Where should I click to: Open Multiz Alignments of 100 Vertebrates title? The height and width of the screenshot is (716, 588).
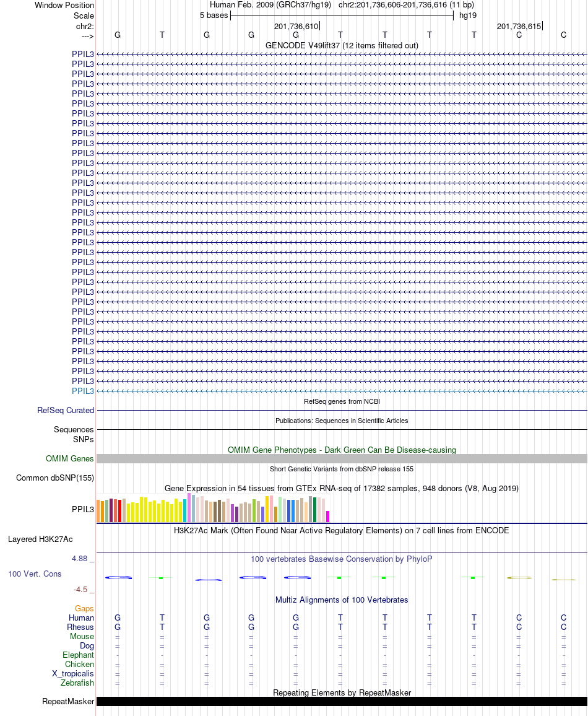342,600
